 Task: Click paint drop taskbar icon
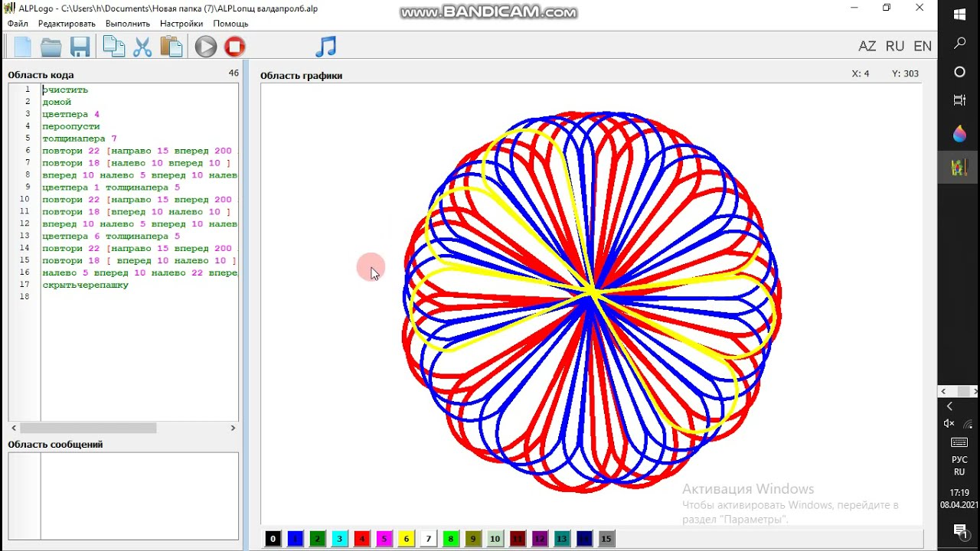959,134
